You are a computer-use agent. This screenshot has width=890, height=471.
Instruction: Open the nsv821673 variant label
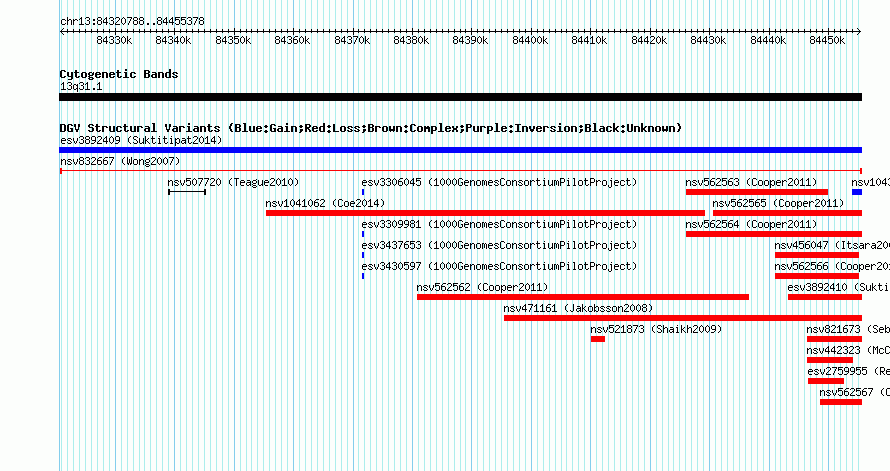coord(848,329)
